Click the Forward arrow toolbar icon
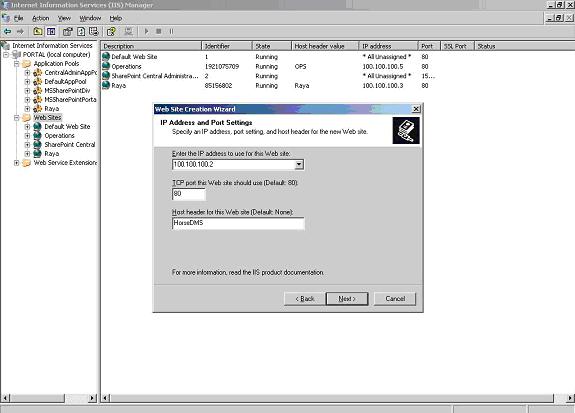Viewport: 575px width, 413px height. [x=20, y=32]
